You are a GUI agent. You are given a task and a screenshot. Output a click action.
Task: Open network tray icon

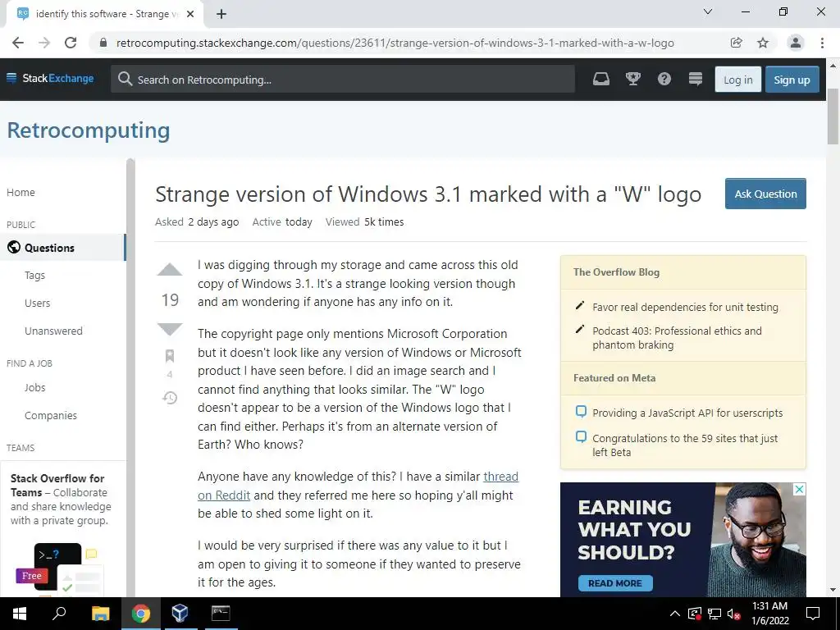tap(714, 614)
